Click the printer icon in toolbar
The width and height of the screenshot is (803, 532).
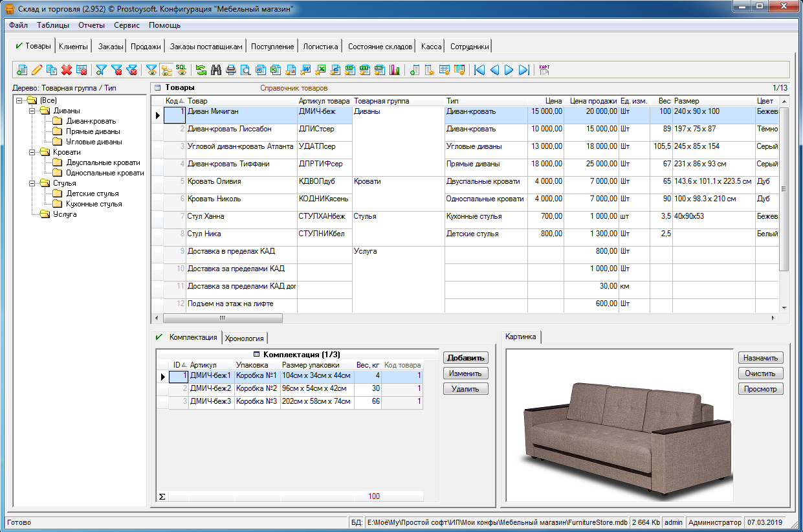pos(231,70)
